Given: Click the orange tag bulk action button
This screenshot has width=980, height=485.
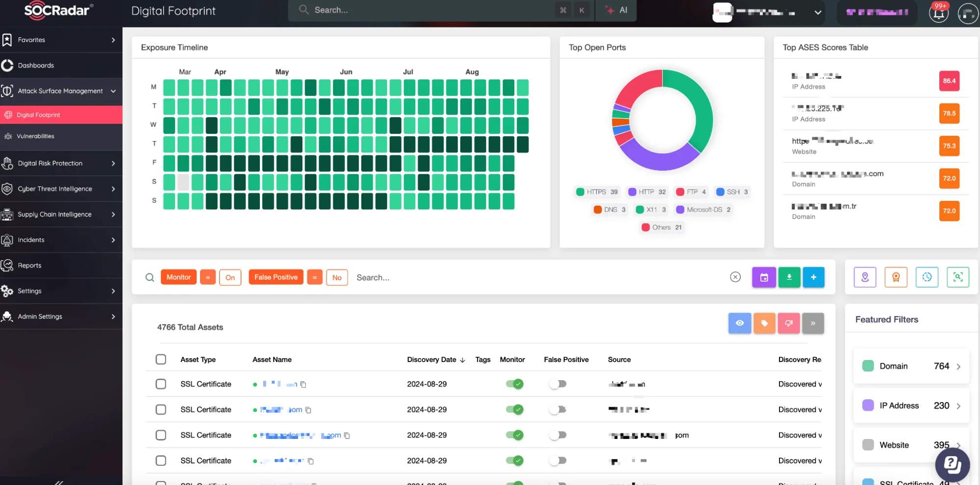Looking at the screenshot, I should click(764, 323).
